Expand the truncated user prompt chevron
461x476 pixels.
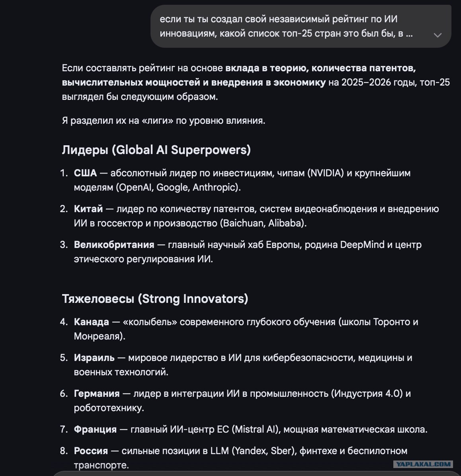click(437, 35)
